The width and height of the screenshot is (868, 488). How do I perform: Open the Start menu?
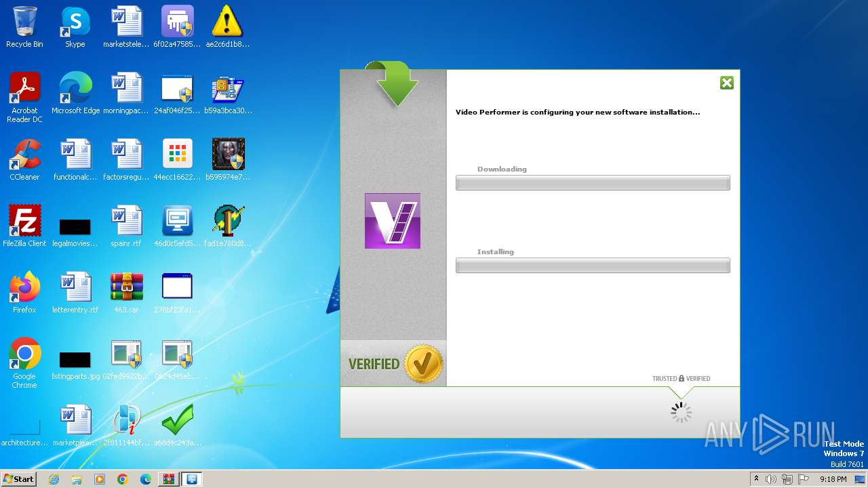coord(18,479)
